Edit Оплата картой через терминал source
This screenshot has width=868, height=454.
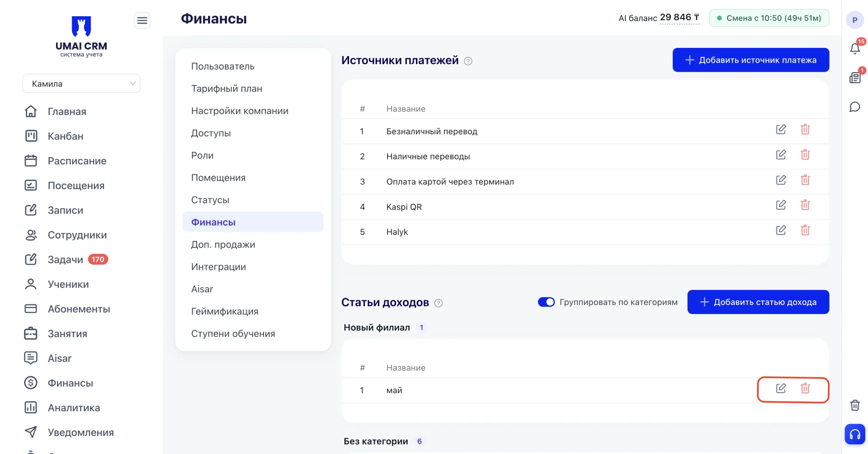pos(781,180)
